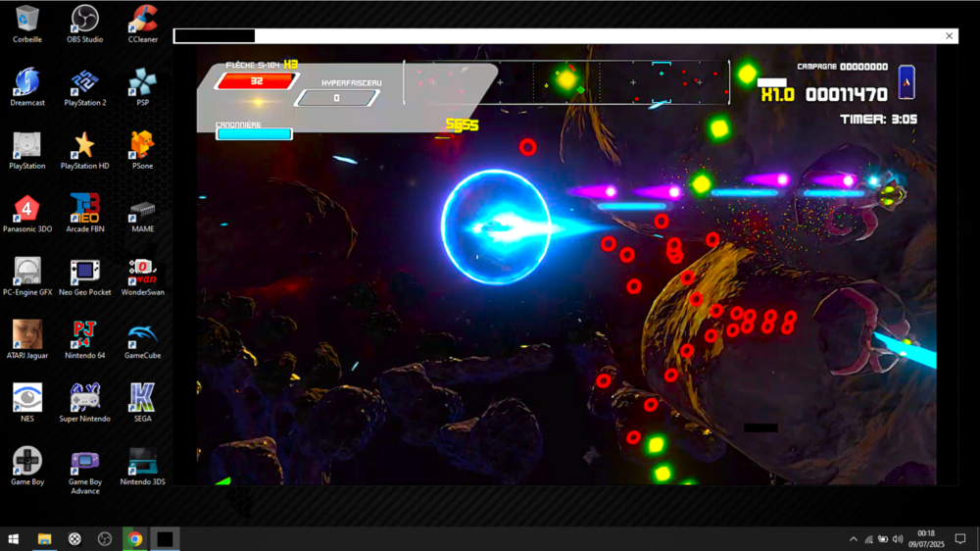Open File Explorer from the taskbar
The width and height of the screenshot is (980, 551).
(44, 539)
